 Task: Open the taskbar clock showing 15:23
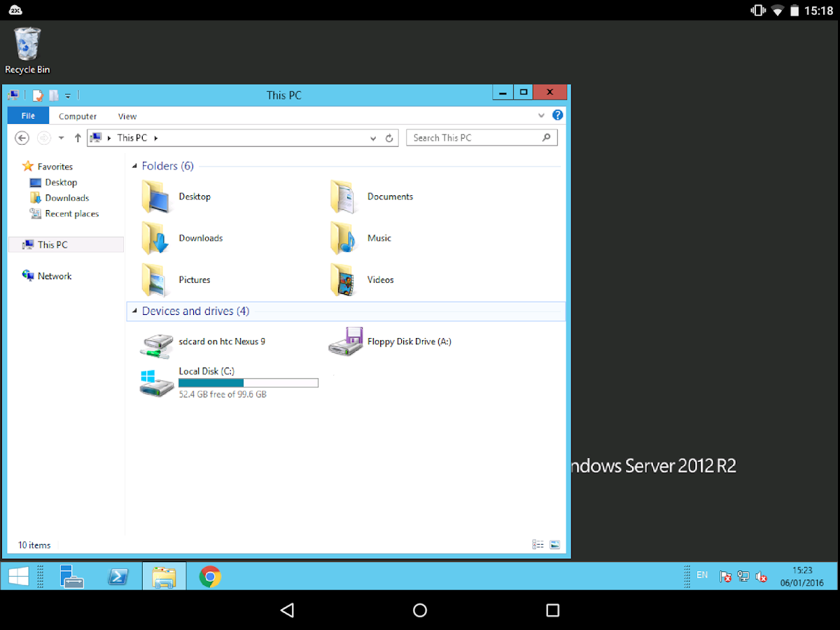click(802, 576)
